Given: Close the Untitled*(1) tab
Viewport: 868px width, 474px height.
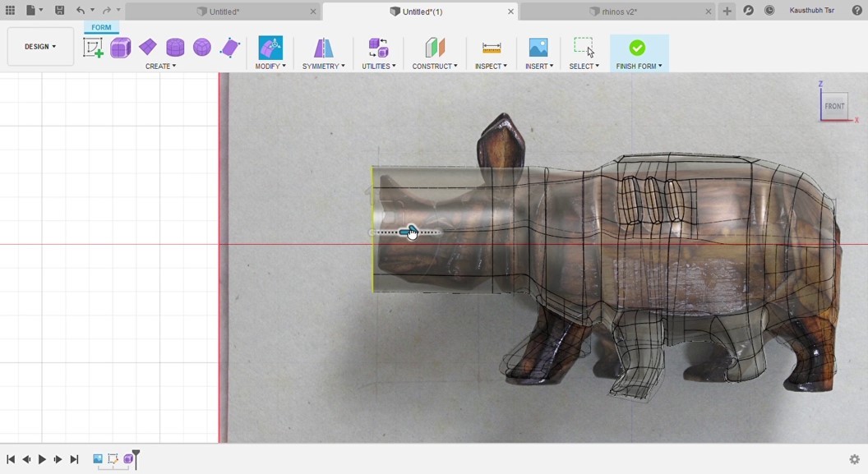Looking at the screenshot, I should (x=510, y=12).
